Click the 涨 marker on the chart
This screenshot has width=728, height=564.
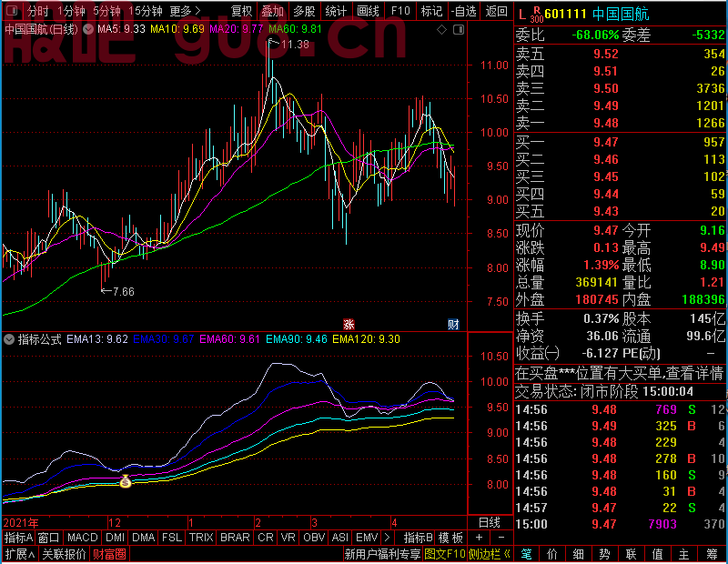point(349,324)
